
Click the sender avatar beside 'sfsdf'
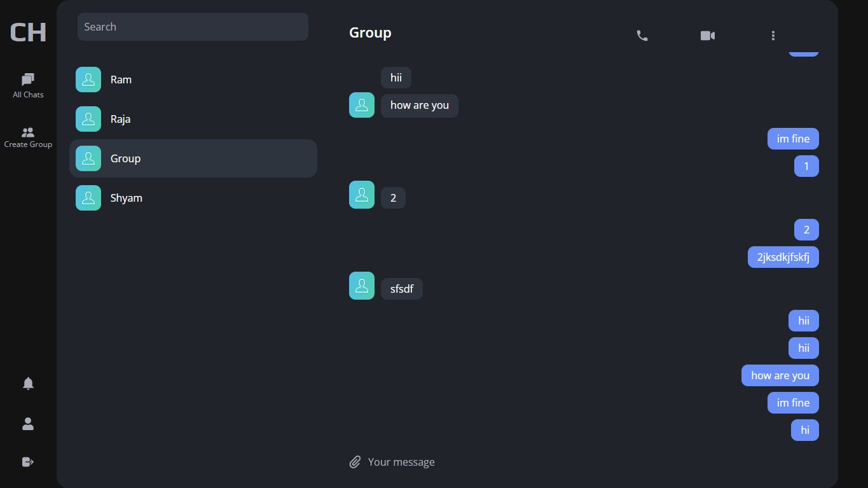click(x=362, y=286)
